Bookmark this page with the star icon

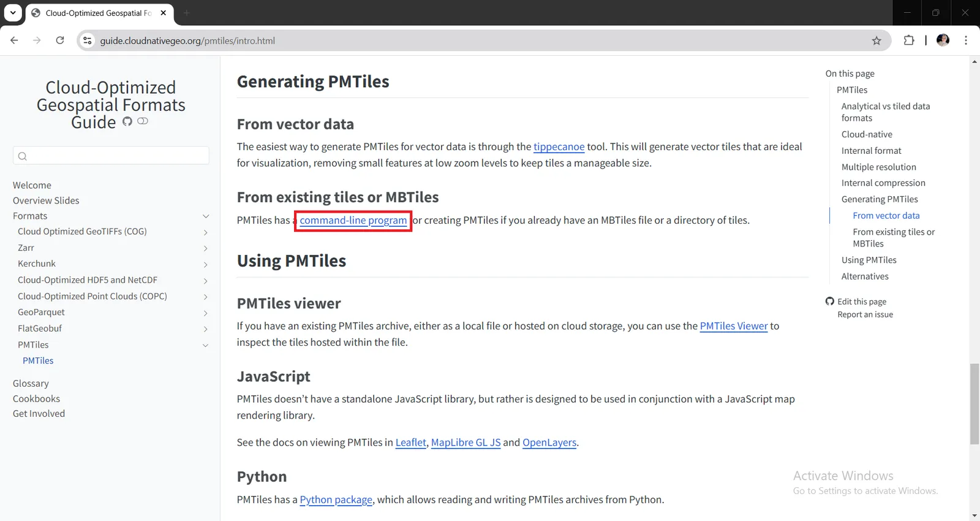876,40
